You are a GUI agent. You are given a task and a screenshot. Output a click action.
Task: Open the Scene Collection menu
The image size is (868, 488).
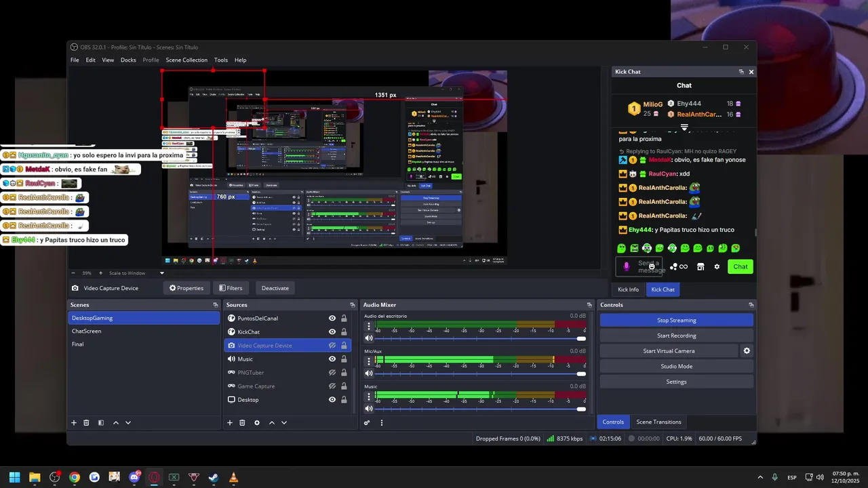186,60
